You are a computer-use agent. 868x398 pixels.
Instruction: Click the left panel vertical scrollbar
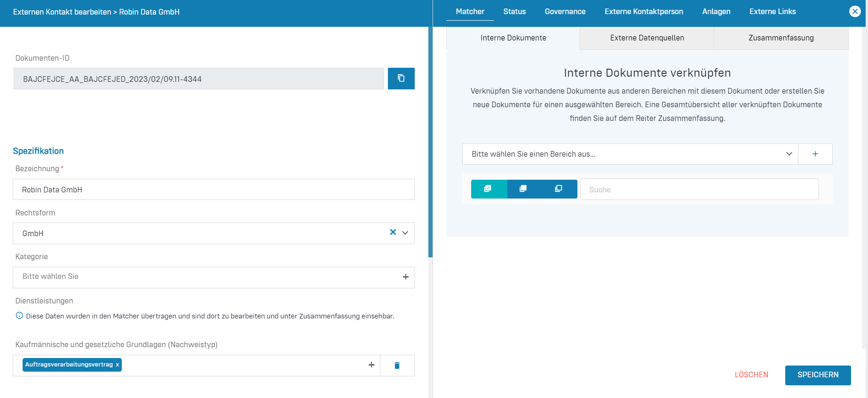430,141
